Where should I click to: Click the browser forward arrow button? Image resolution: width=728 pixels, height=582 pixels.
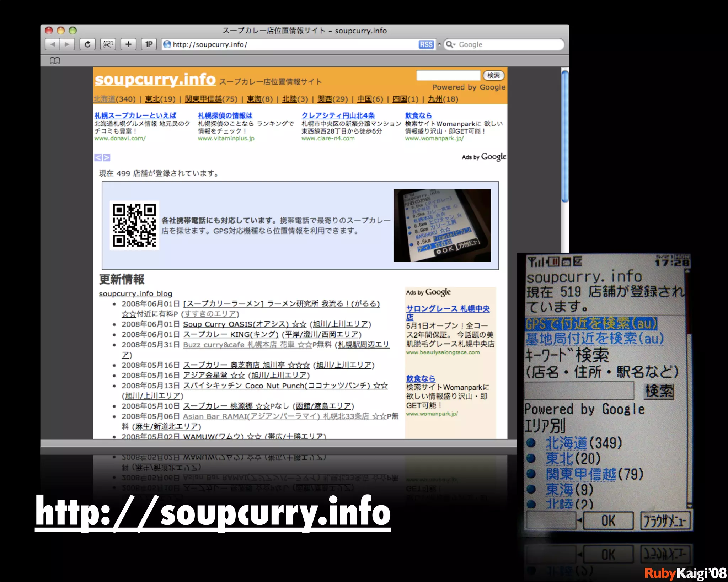tap(67, 44)
